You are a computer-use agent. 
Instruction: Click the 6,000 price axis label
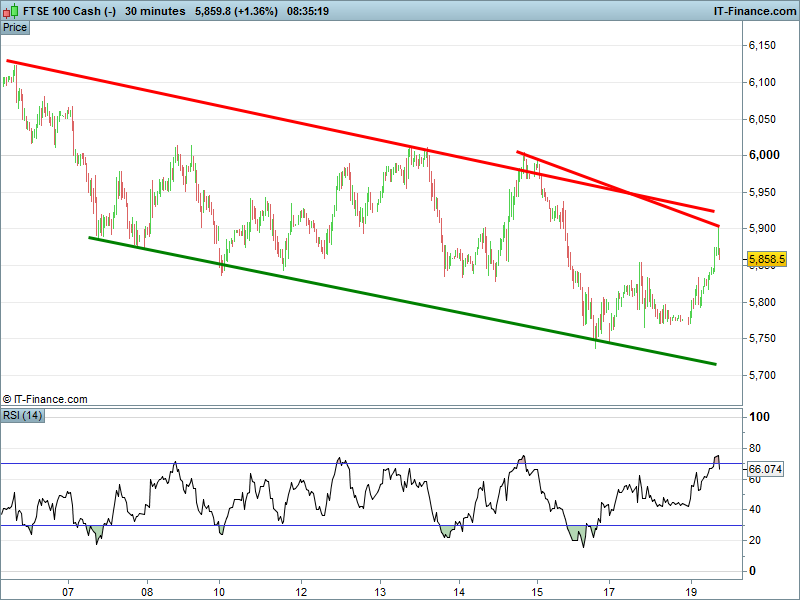pyautogui.click(x=764, y=155)
